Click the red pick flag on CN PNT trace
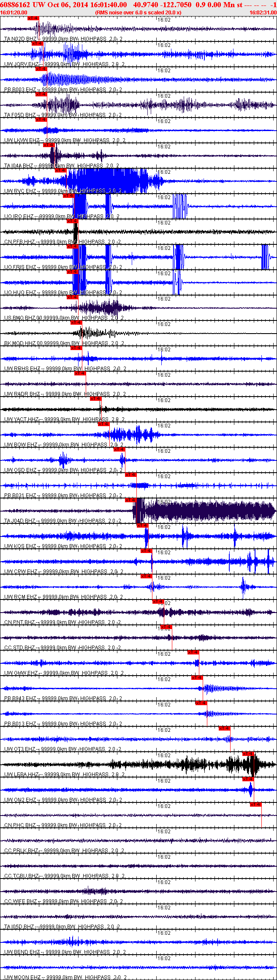This screenshot has height=980, width=277. 158,602
